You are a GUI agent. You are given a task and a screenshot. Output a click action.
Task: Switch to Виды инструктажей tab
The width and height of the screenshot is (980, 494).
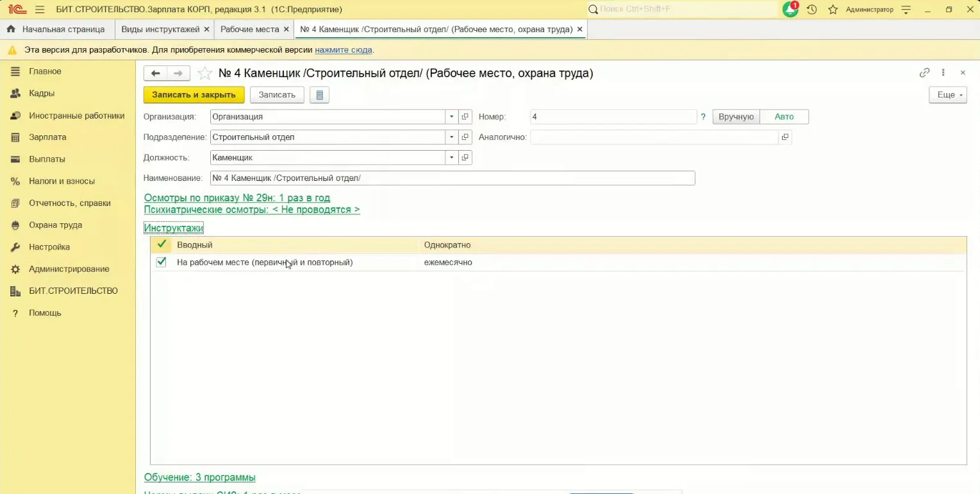pos(161,30)
